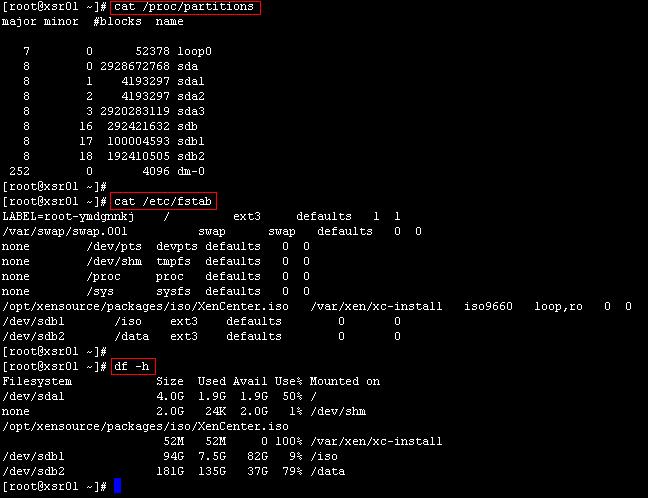Click the '94G' size value
Image resolution: width=648 pixels, height=498 pixels.
(x=174, y=456)
